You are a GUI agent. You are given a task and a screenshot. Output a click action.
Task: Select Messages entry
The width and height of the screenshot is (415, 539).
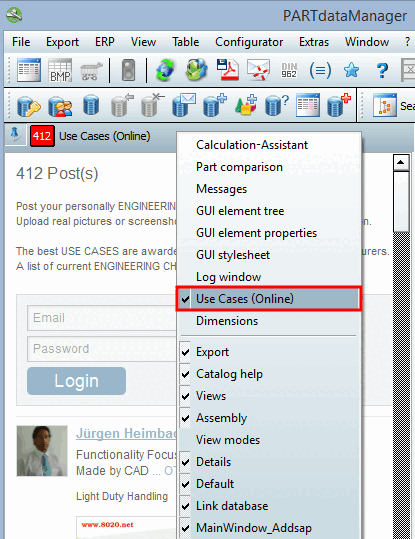pos(269,189)
